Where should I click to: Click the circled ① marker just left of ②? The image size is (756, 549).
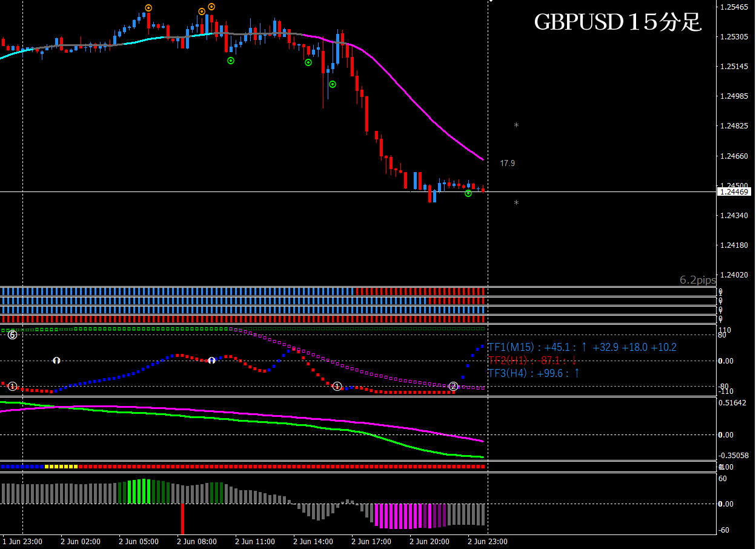(337, 386)
